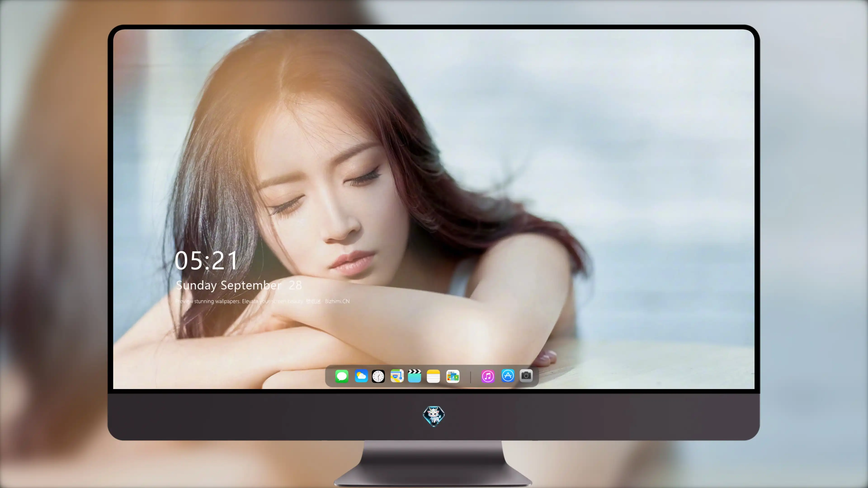Open the yellow Notes app icon
This screenshot has width=868, height=488.
433,376
